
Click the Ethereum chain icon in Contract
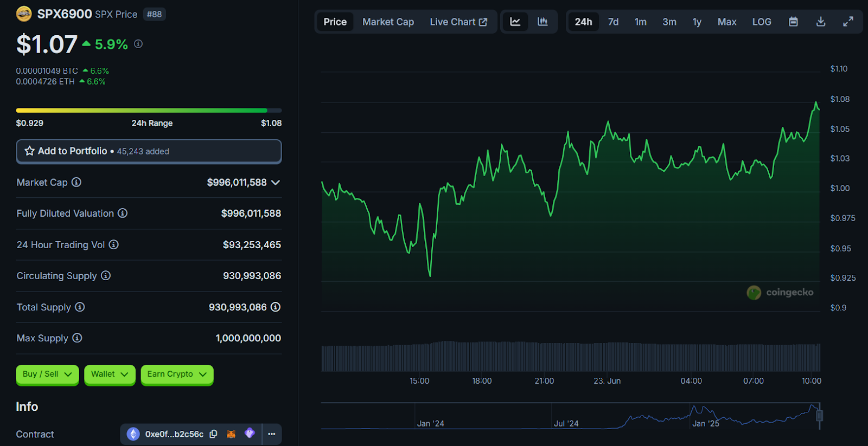[133, 434]
